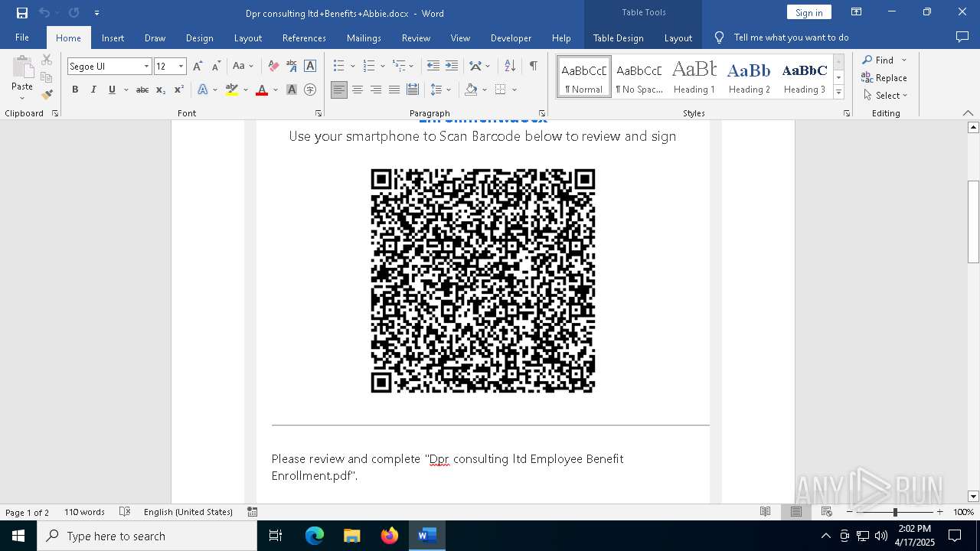The width and height of the screenshot is (980, 551).
Task: Switch to Web Layout view icon
Action: click(x=827, y=512)
